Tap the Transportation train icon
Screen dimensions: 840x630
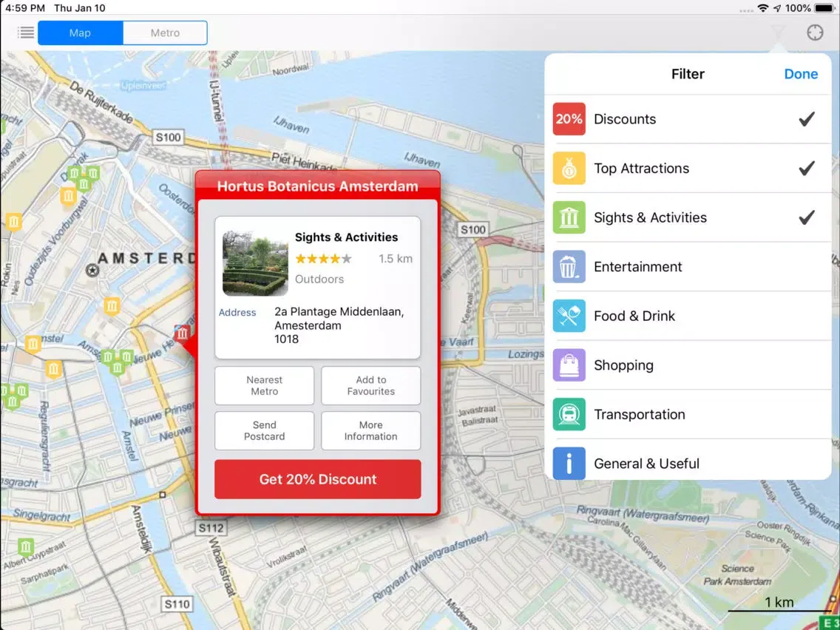(x=569, y=415)
